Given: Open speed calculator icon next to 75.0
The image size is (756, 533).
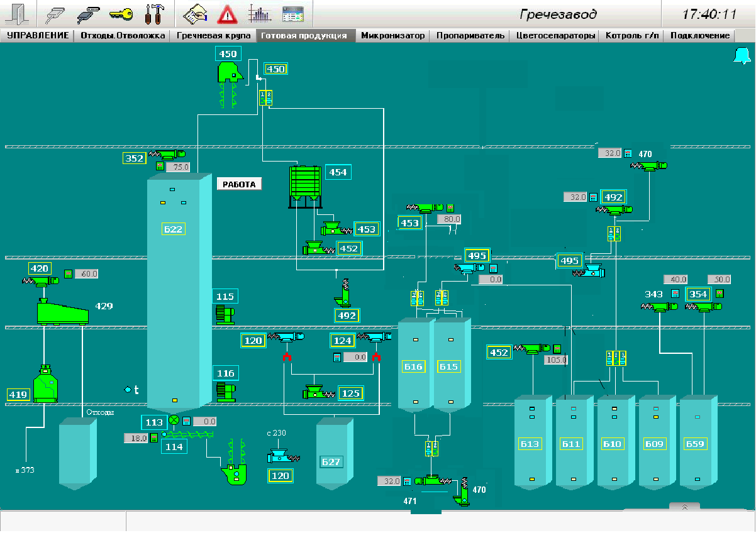Looking at the screenshot, I should 160,167.
